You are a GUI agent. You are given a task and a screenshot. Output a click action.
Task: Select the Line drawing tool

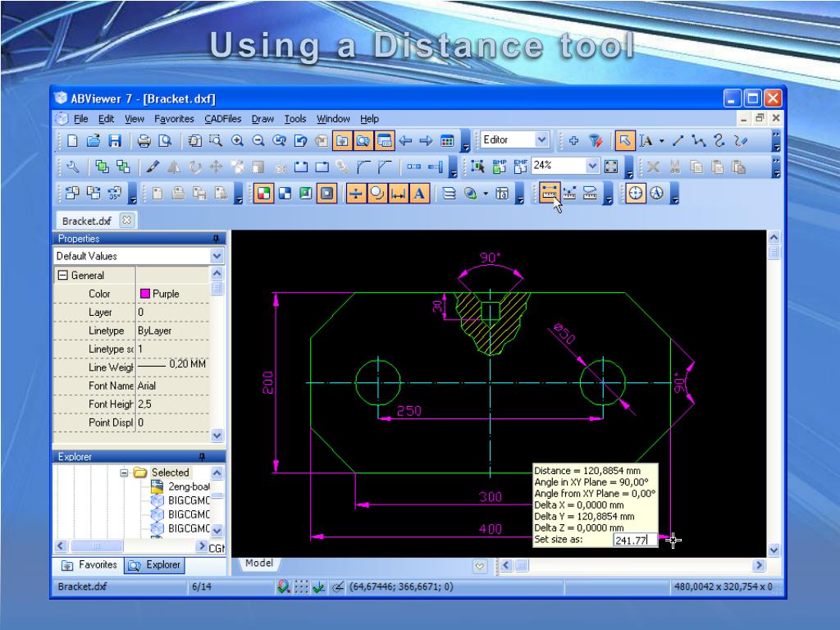pos(678,141)
